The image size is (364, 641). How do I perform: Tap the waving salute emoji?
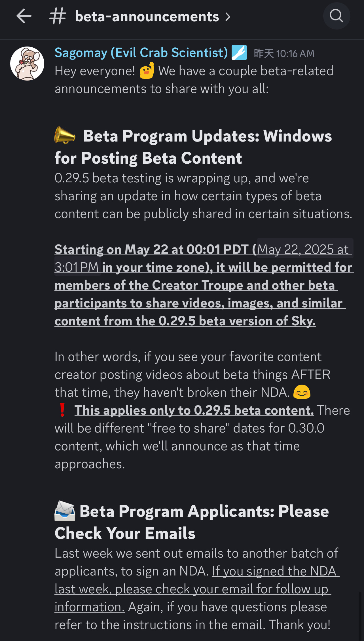[147, 71]
